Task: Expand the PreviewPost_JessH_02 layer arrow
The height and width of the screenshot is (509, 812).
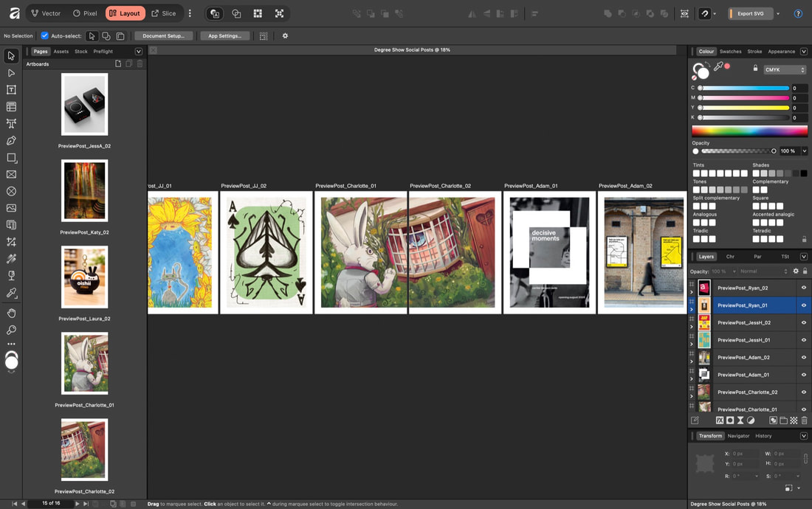Action: pyautogui.click(x=692, y=327)
